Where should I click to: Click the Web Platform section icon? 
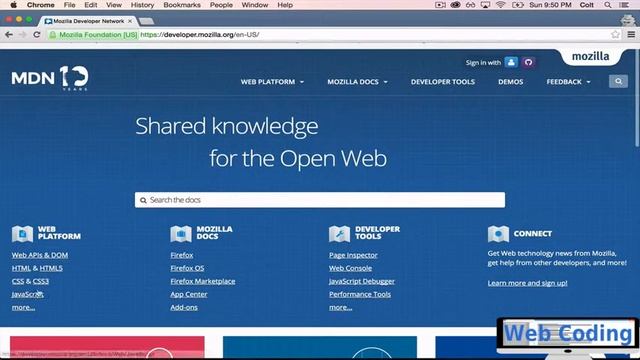22,233
